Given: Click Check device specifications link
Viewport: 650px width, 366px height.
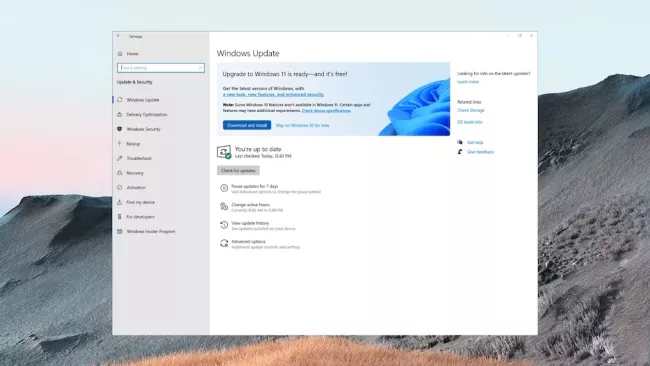Looking at the screenshot, I should [x=326, y=111].
